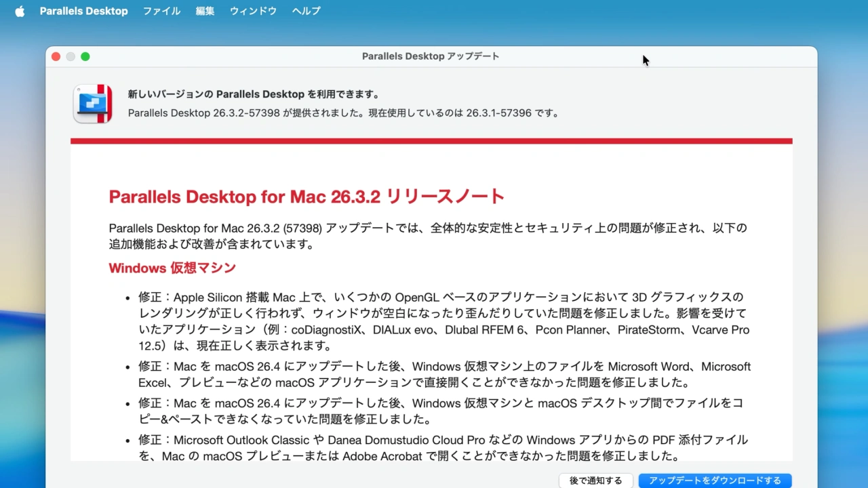This screenshot has height=488, width=868.
Task: Select the release notes heading text
Action: [306, 197]
